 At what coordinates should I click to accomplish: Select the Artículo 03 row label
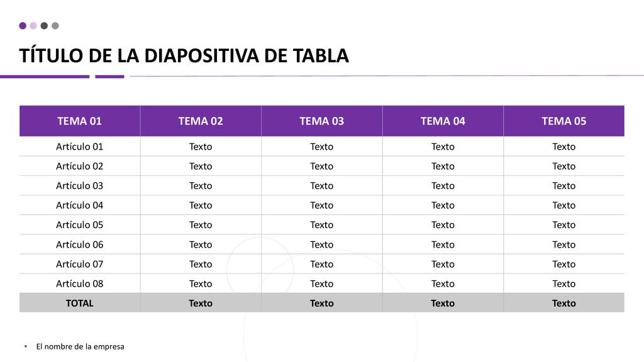[x=80, y=185]
